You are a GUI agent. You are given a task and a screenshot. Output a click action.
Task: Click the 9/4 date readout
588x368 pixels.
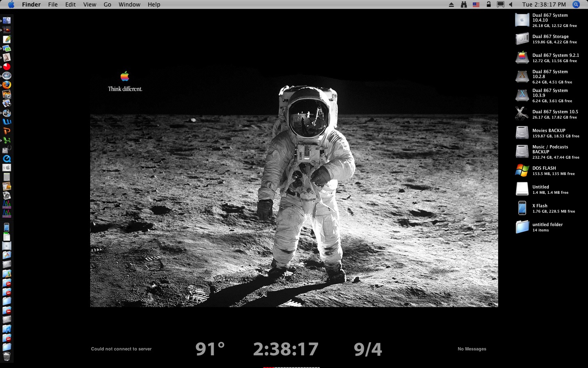368,349
